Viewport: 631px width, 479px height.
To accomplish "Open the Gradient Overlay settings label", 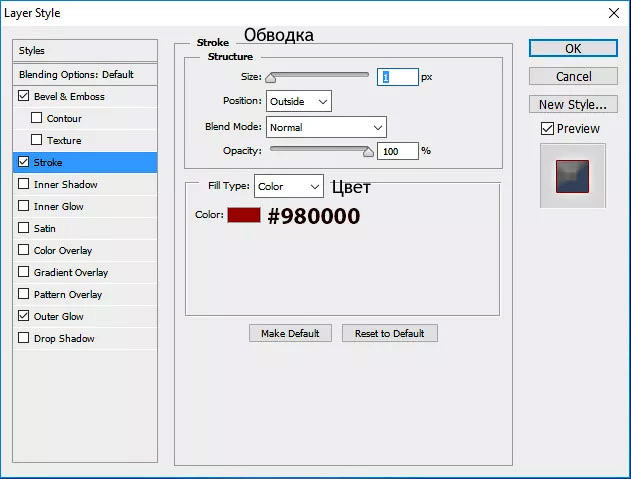I will [x=71, y=273].
